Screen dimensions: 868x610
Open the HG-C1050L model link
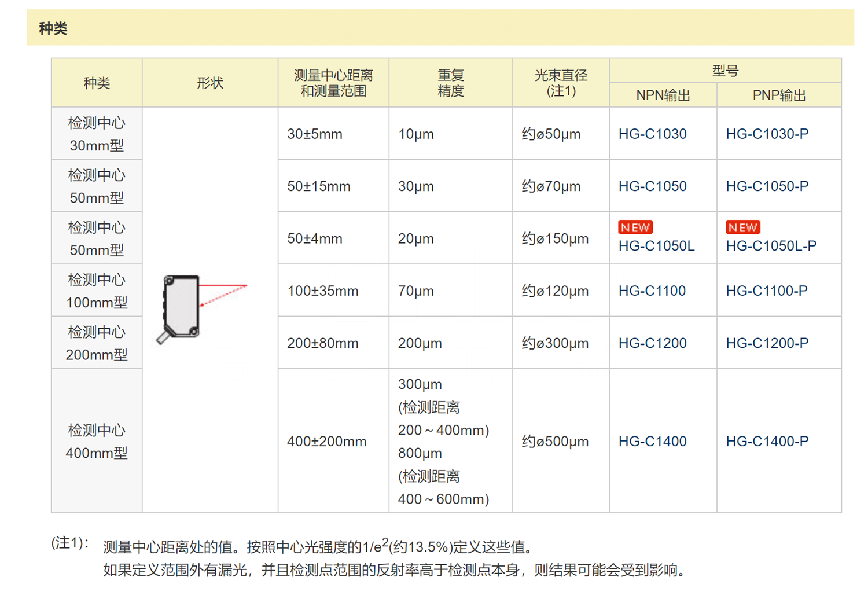(656, 246)
